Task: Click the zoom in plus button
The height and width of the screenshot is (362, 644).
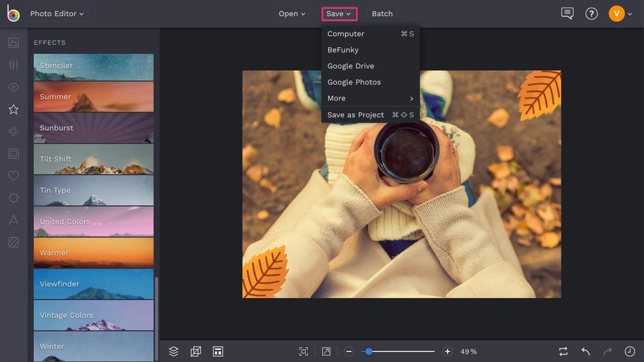Action: [x=448, y=351]
